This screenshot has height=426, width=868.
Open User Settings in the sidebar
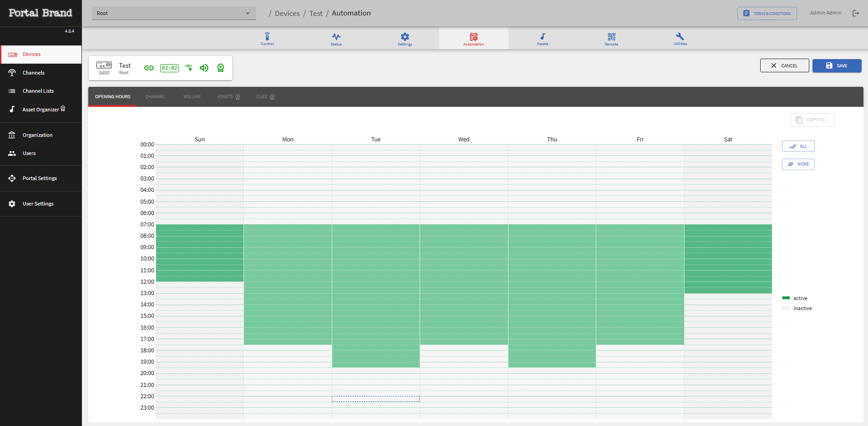[x=41, y=204]
